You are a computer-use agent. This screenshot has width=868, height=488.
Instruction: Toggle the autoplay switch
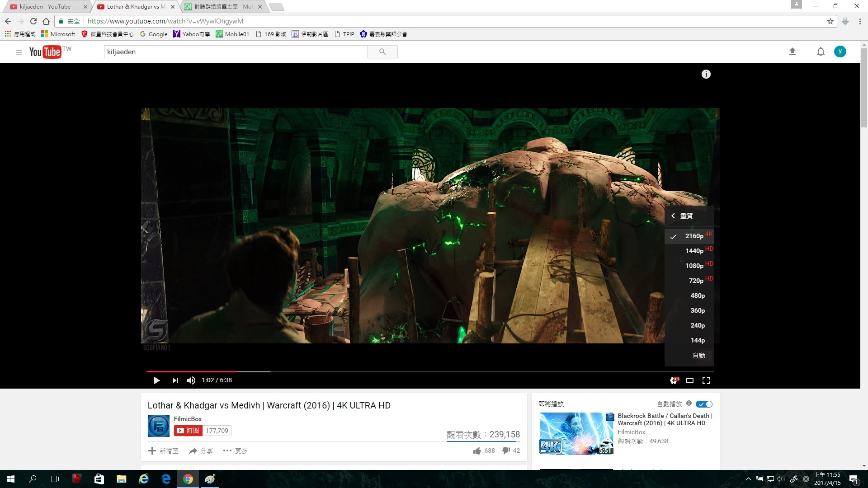pos(704,404)
